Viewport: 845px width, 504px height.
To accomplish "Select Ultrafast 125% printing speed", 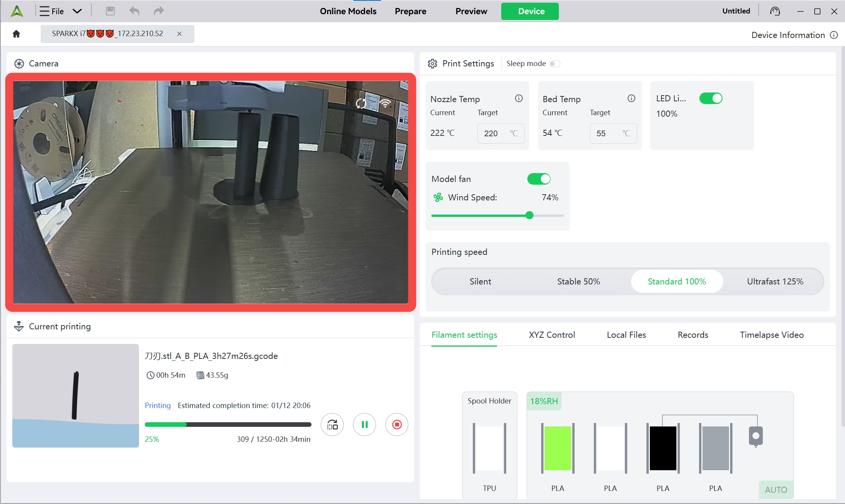I will pyautogui.click(x=775, y=281).
